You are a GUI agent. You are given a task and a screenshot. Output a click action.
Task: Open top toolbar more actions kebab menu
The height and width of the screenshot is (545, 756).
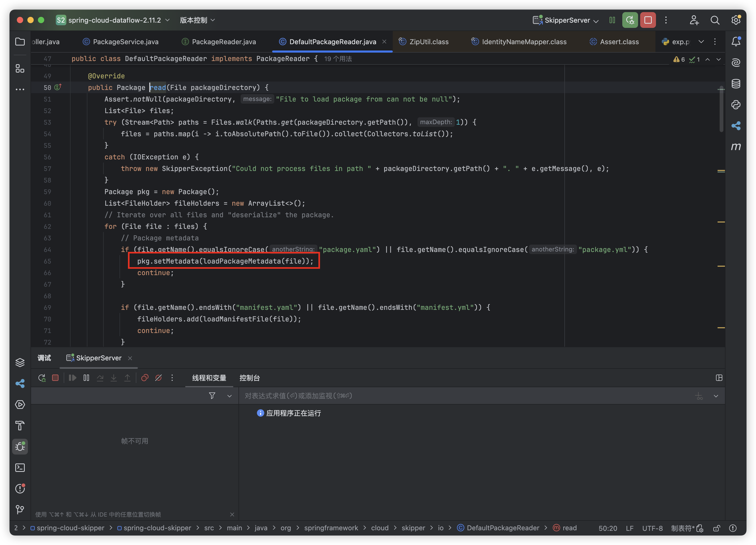pyautogui.click(x=666, y=20)
